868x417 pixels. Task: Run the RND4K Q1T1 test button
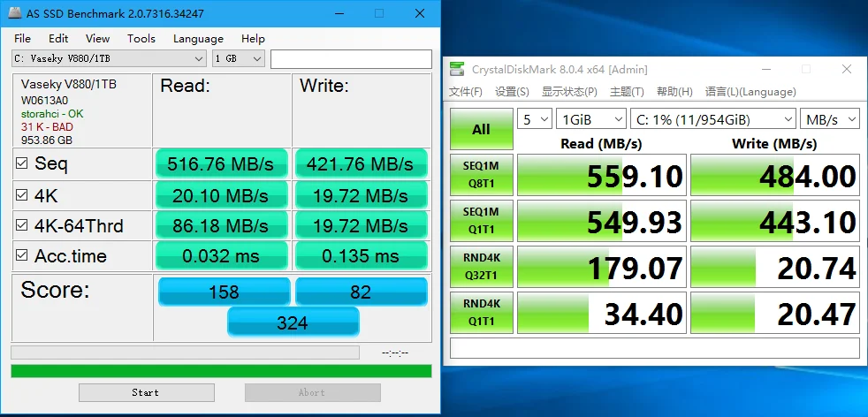(x=481, y=313)
